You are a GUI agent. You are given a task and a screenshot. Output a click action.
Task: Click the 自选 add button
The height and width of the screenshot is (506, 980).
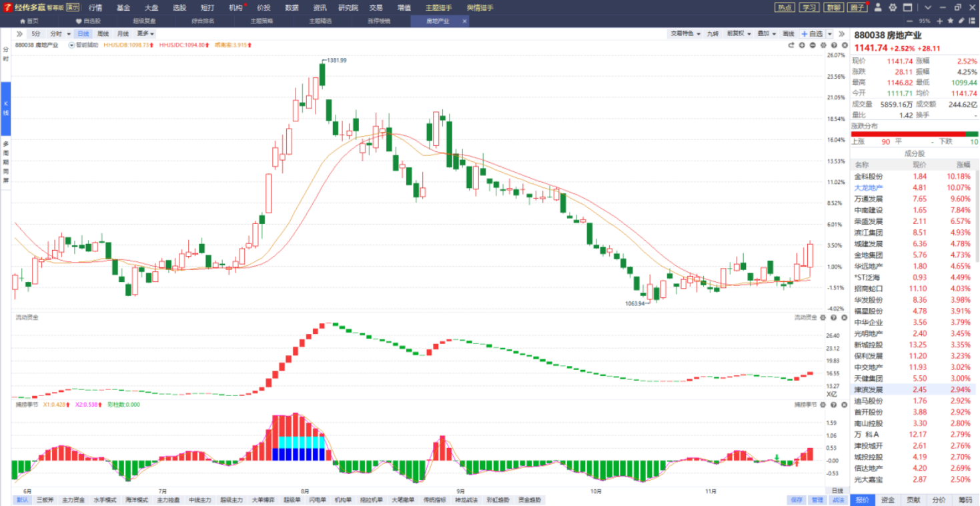click(x=813, y=33)
